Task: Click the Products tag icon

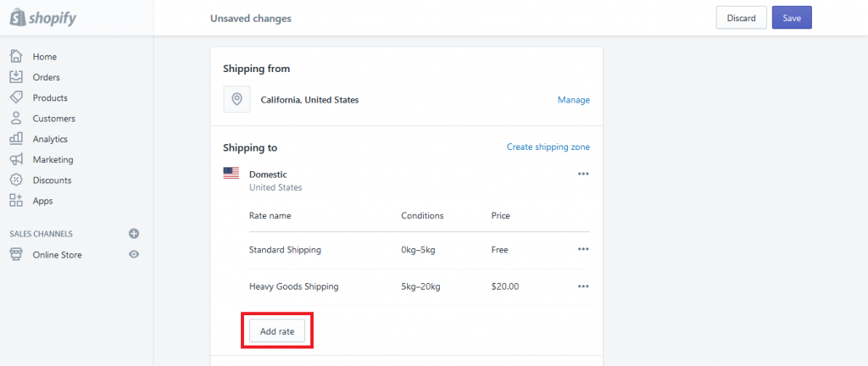Action: point(16,97)
